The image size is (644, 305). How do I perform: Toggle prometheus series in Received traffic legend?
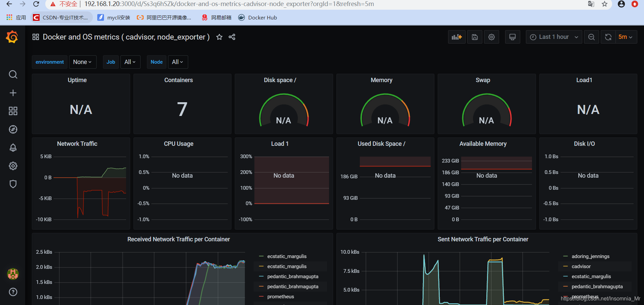(280, 297)
